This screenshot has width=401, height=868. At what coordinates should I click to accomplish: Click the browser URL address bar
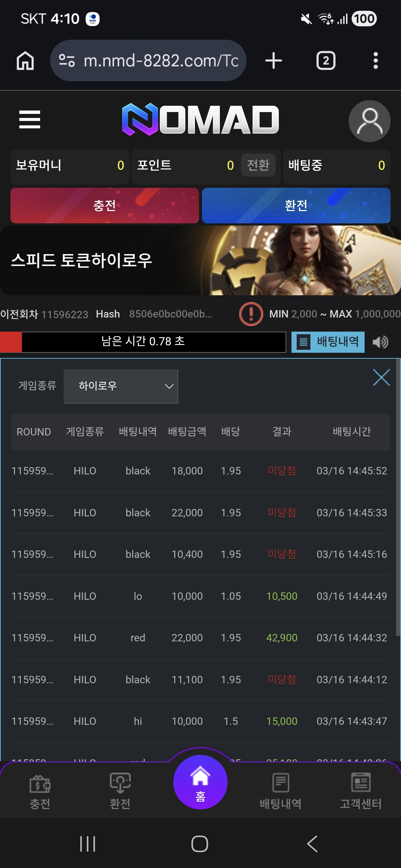148,60
